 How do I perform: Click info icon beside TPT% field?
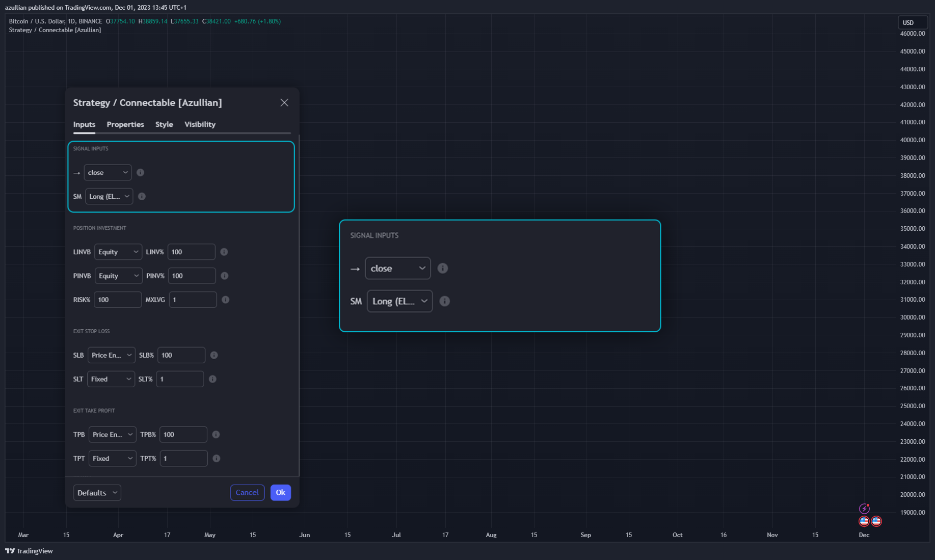217,459
